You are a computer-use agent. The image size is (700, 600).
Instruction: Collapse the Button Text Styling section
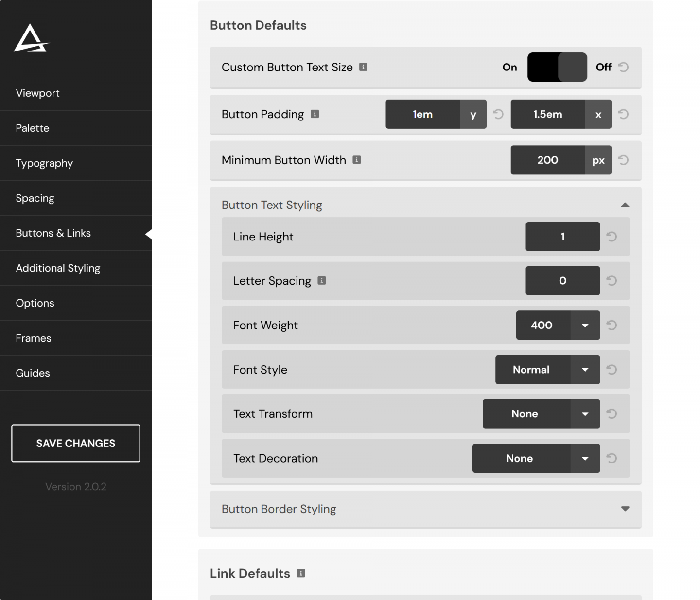coord(625,205)
